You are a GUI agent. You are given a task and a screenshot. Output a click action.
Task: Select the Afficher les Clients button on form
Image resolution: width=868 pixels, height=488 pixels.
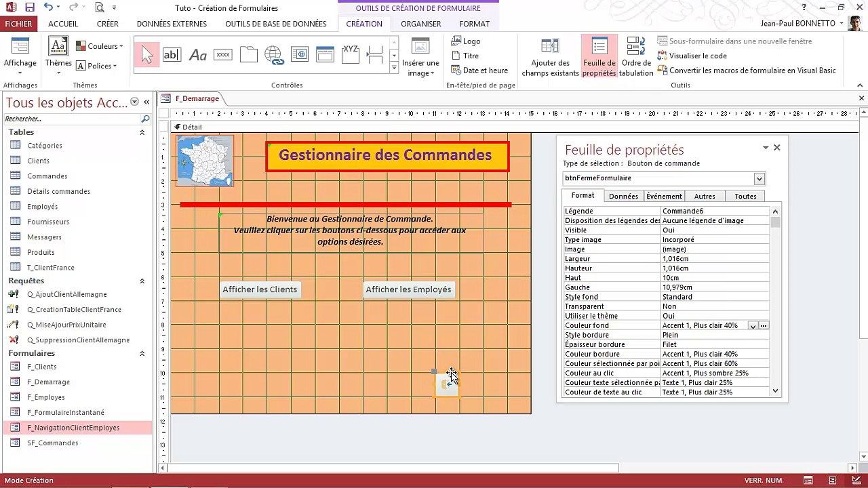point(260,289)
